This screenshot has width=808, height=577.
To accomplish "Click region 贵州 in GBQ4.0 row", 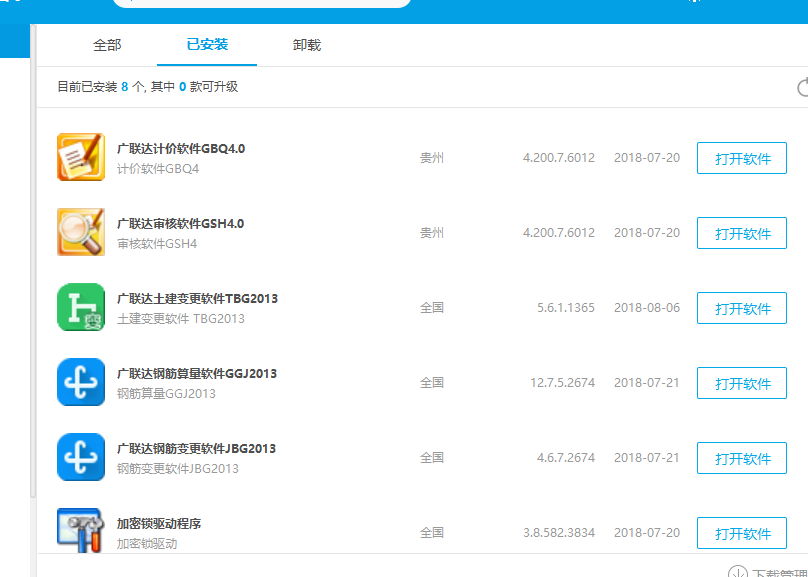I will (x=432, y=158).
